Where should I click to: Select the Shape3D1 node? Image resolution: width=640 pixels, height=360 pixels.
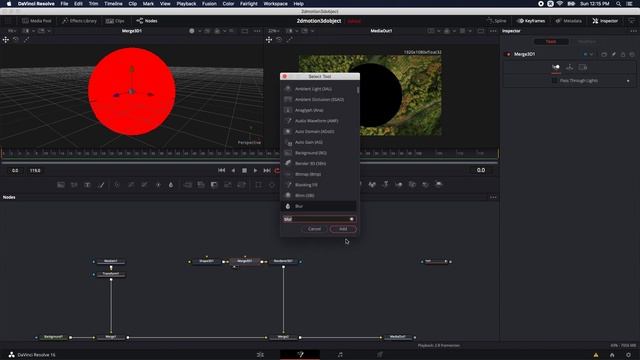pyautogui.click(x=207, y=261)
